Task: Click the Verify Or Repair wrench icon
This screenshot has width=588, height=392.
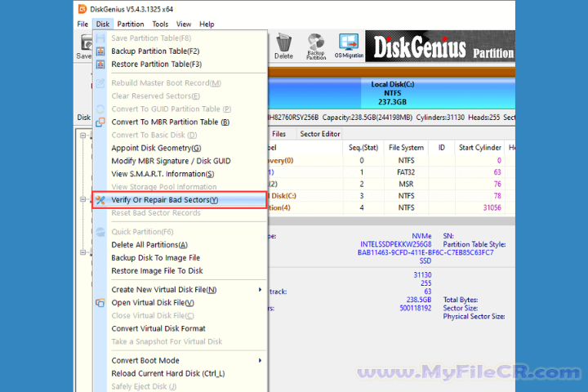Action: click(100, 200)
